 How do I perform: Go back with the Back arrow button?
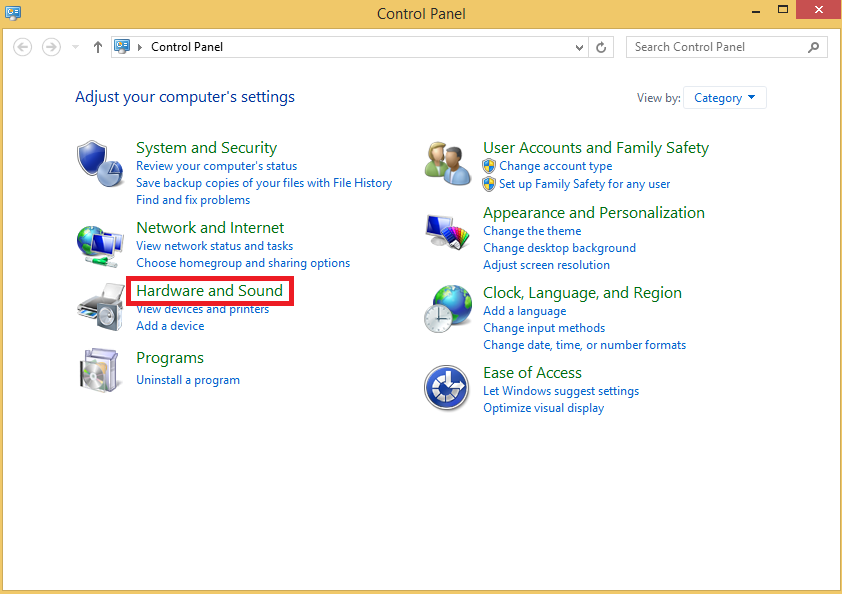[23, 47]
